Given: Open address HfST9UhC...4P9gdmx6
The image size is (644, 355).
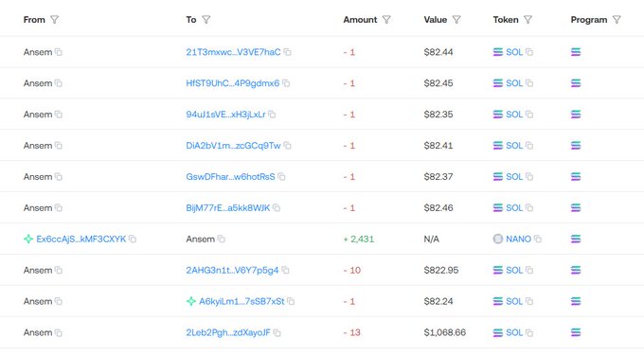Looking at the screenshot, I should pyautogui.click(x=232, y=83).
